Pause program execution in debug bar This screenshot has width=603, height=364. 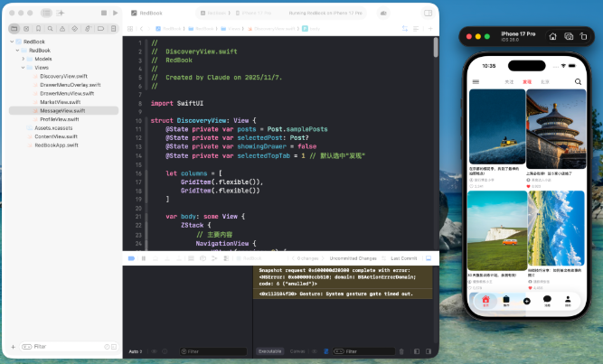point(144,258)
